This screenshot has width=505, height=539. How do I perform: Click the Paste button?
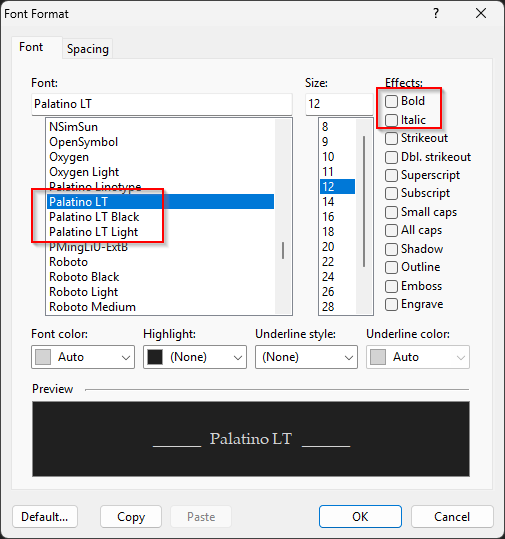pyautogui.click(x=201, y=516)
